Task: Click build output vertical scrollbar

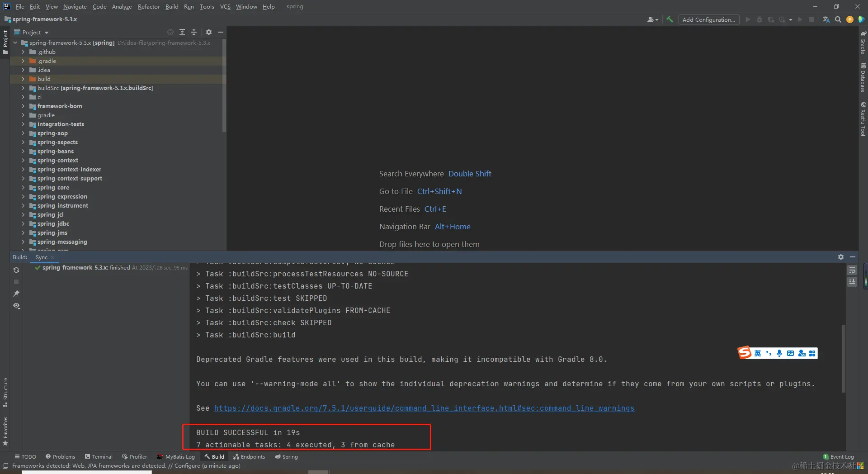Action: pyautogui.click(x=843, y=358)
